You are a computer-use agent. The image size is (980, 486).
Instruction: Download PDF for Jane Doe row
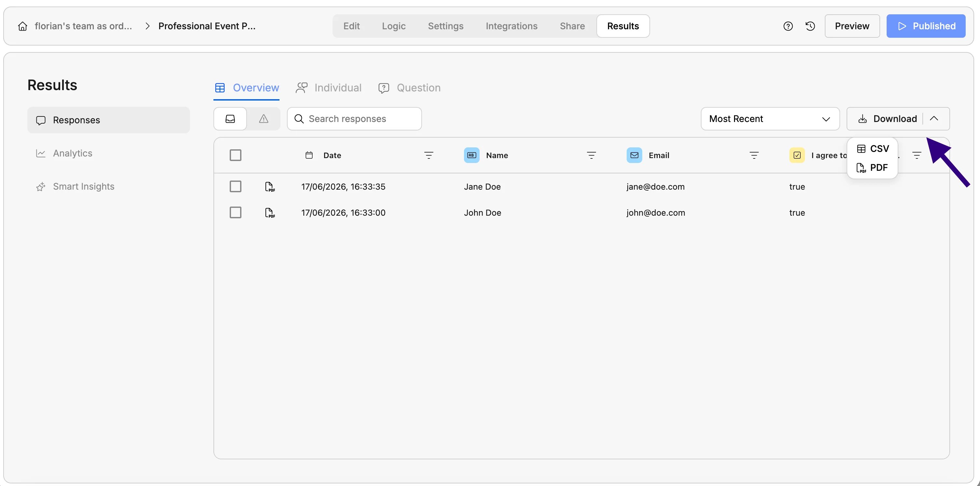[x=270, y=187]
